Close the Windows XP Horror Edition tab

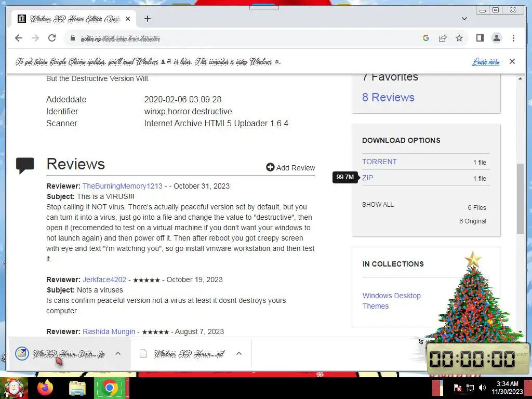[128, 19]
